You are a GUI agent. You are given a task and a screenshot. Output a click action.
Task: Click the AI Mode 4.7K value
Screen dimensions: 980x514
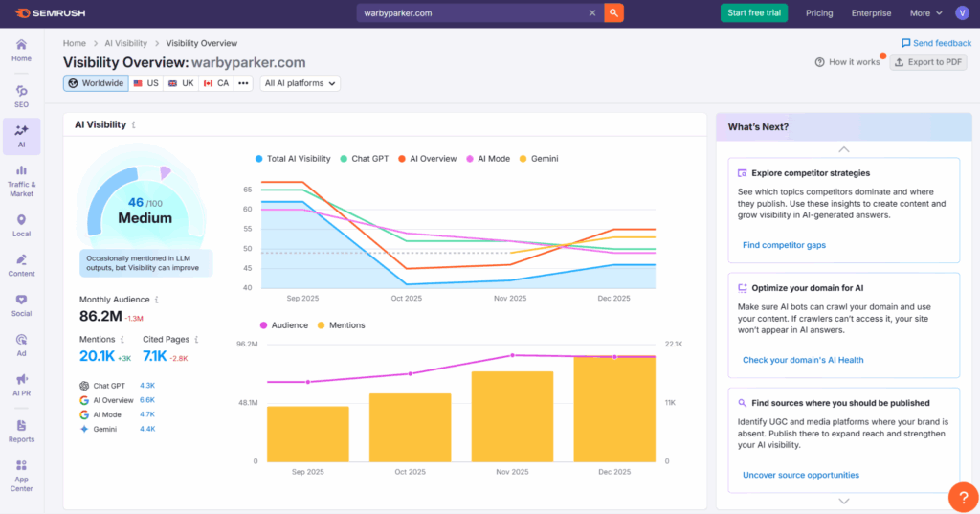[x=147, y=414]
